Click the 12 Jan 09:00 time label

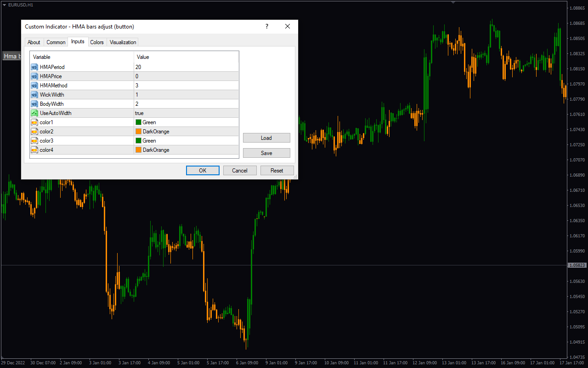click(x=424, y=363)
